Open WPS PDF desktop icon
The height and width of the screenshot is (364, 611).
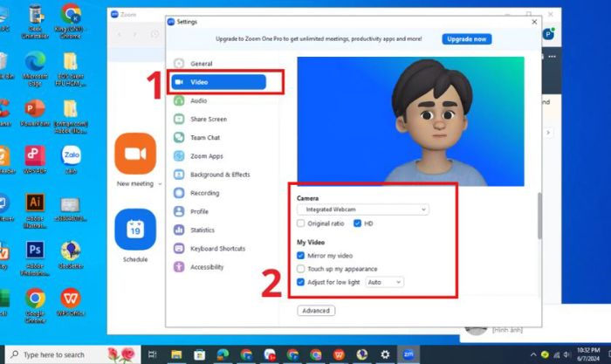pyautogui.click(x=35, y=155)
